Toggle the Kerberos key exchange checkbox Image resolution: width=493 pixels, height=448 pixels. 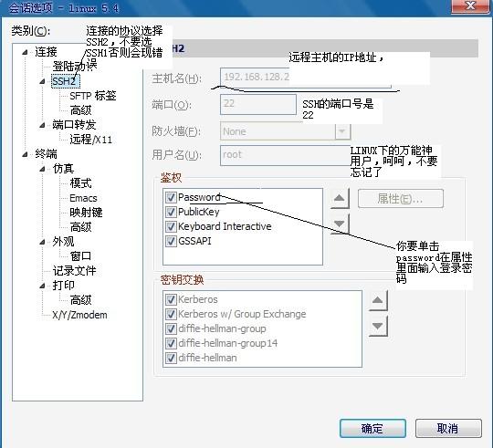point(171,299)
